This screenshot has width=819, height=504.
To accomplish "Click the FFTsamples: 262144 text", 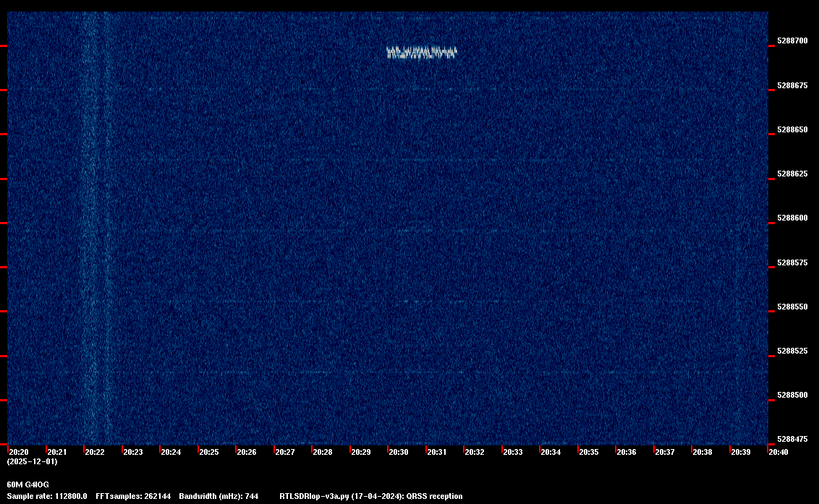I will [x=133, y=496].
